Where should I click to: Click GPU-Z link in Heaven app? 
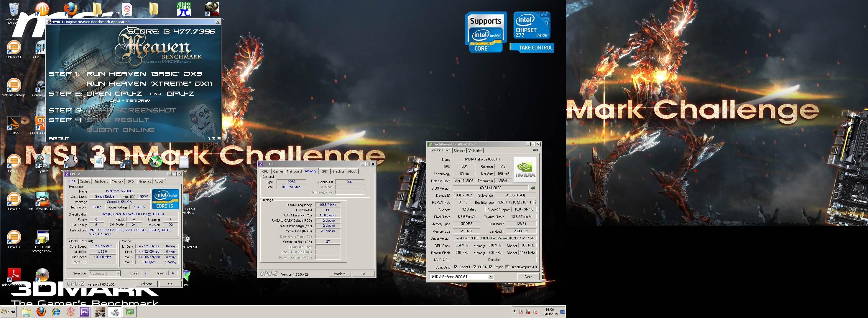point(180,94)
